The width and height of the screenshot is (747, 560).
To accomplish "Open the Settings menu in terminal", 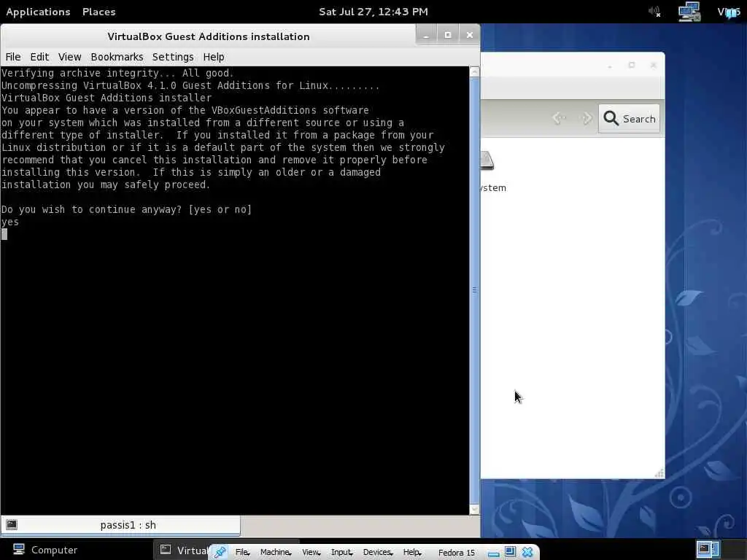I will (173, 57).
